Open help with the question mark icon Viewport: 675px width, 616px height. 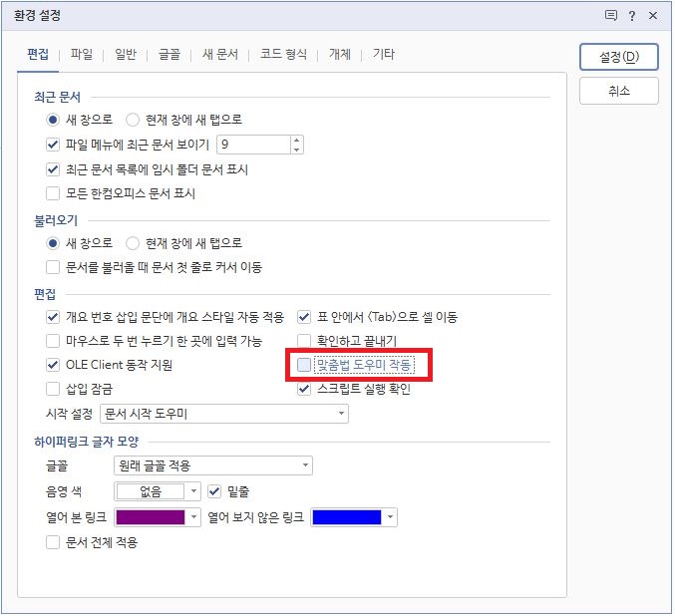tap(631, 16)
